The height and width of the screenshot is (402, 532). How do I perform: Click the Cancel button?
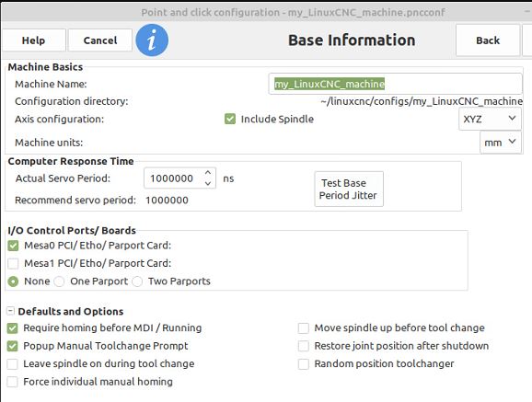100,40
